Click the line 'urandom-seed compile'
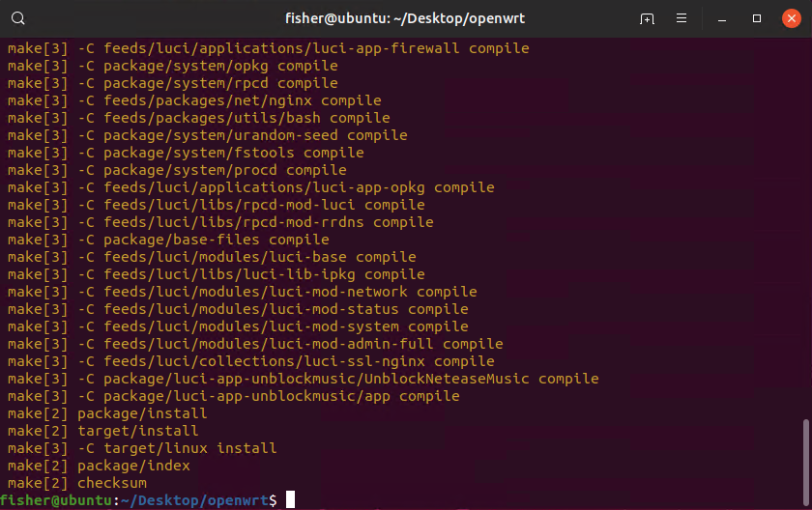This screenshot has width=812, height=510. coord(207,135)
